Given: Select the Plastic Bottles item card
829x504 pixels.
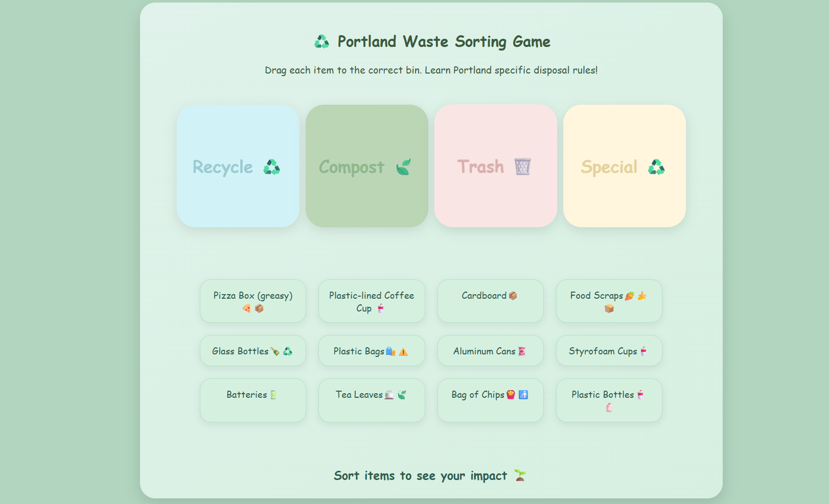Looking at the screenshot, I should (x=609, y=400).
